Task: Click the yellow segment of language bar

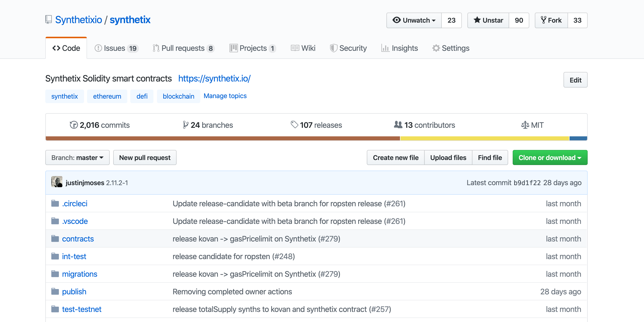Action: (485, 138)
